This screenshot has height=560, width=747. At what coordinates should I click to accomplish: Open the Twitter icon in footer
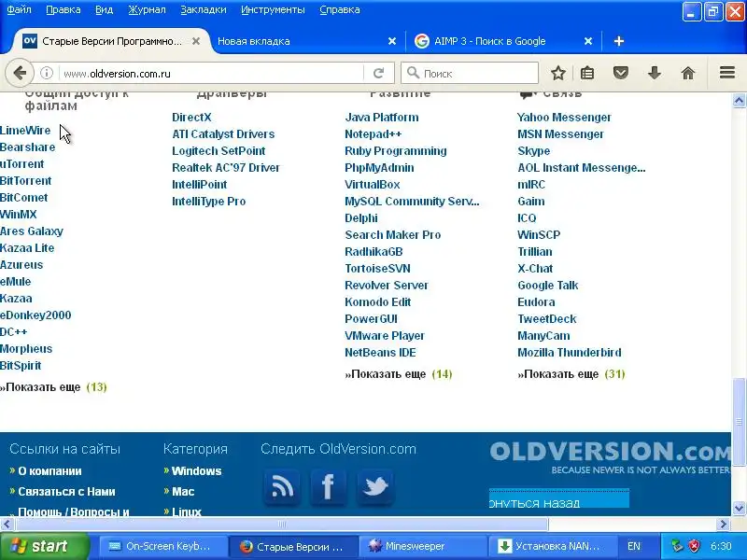tap(375, 487)
